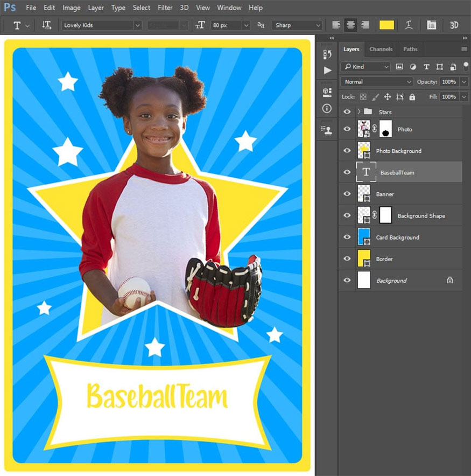The height and width of the screenshot is (476, 471).
Task: Toggle text orientation in the options bar
Action: click(x=47, y=25)
